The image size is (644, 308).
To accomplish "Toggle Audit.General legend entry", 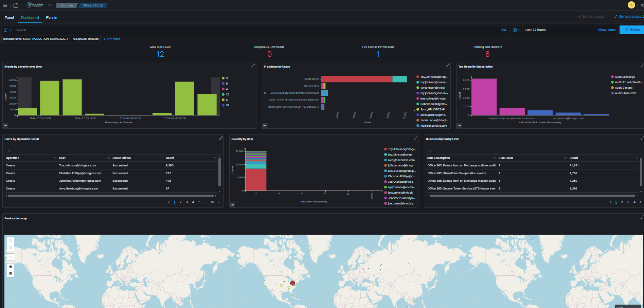I will (624, 88).
